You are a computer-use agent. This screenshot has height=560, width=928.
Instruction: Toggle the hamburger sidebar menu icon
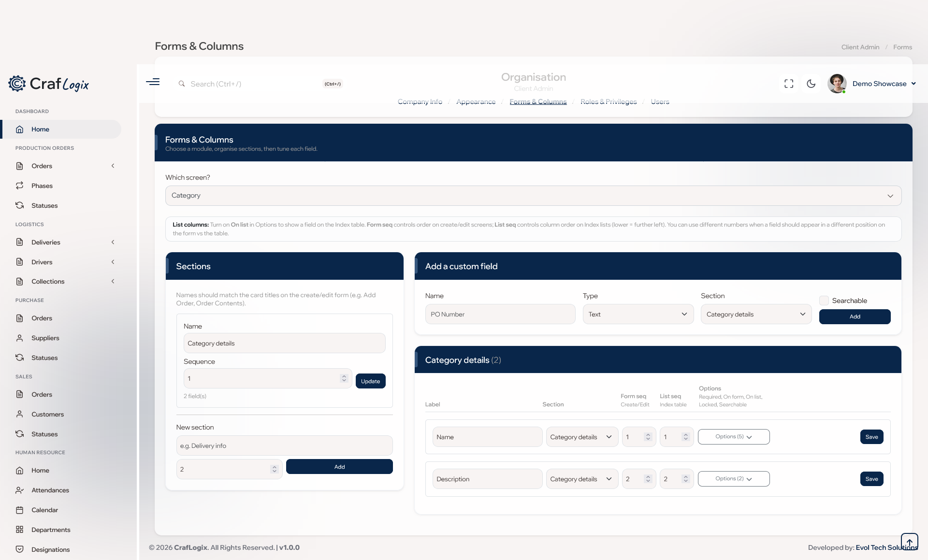click(153, 82)
